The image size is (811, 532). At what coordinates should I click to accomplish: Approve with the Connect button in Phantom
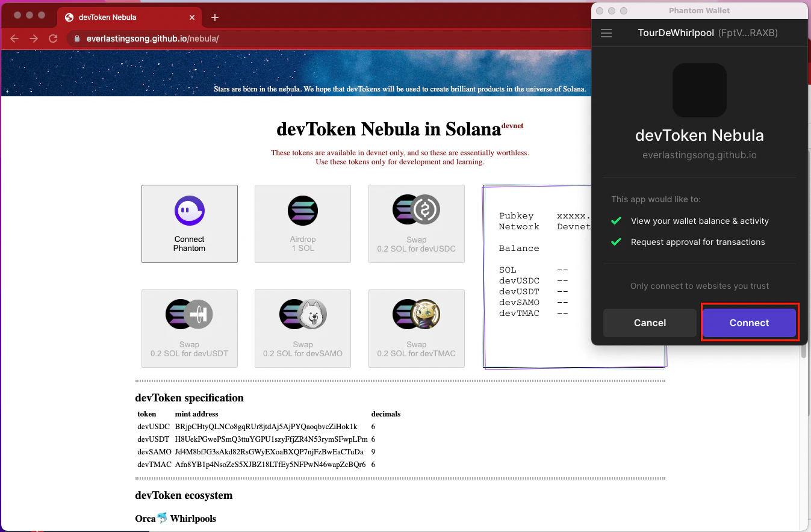tap(750, 323)
